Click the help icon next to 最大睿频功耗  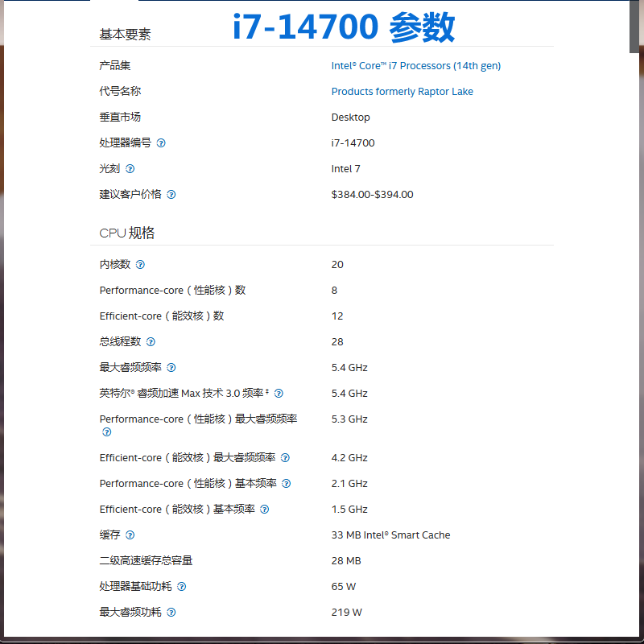(x=171, y=613)
